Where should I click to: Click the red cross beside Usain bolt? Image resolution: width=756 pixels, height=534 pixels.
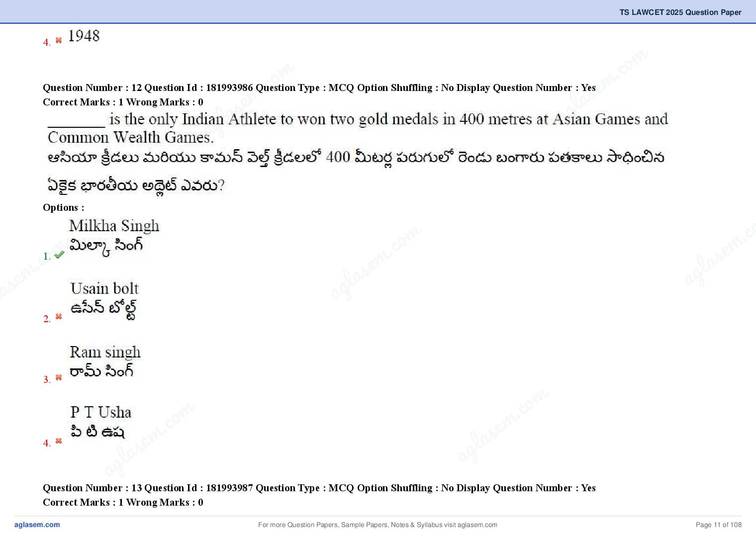click(x=59, y=317)
